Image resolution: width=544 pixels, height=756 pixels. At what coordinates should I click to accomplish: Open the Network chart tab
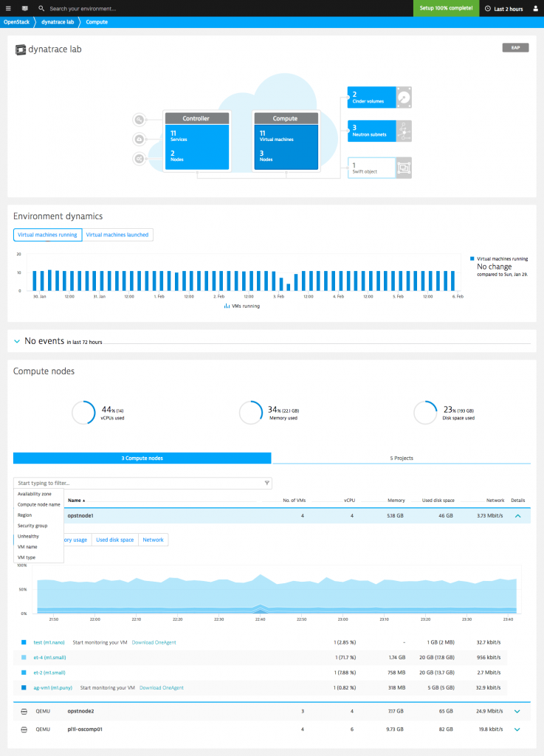[153, 540]
